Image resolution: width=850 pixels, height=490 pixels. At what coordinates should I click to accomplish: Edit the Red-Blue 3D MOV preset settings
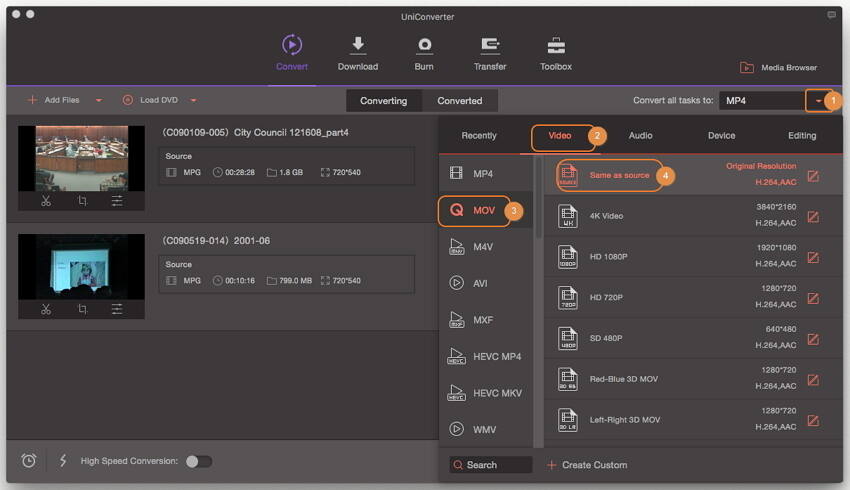tap(813, 380)
